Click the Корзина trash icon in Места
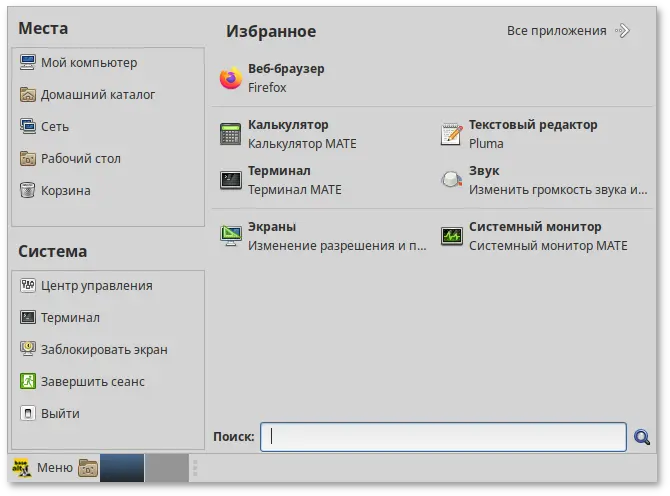This screenshot has height=496, width=670. tap(27, 190)
